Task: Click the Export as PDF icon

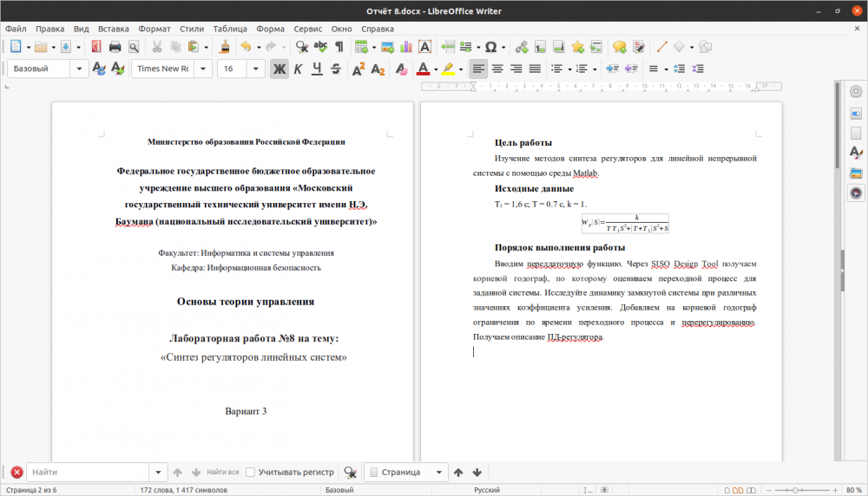Action: [x=96, y=47]
